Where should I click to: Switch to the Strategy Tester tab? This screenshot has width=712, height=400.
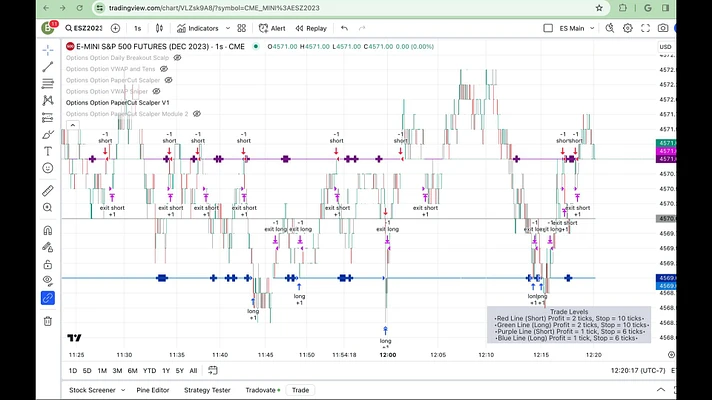(207, 390)
